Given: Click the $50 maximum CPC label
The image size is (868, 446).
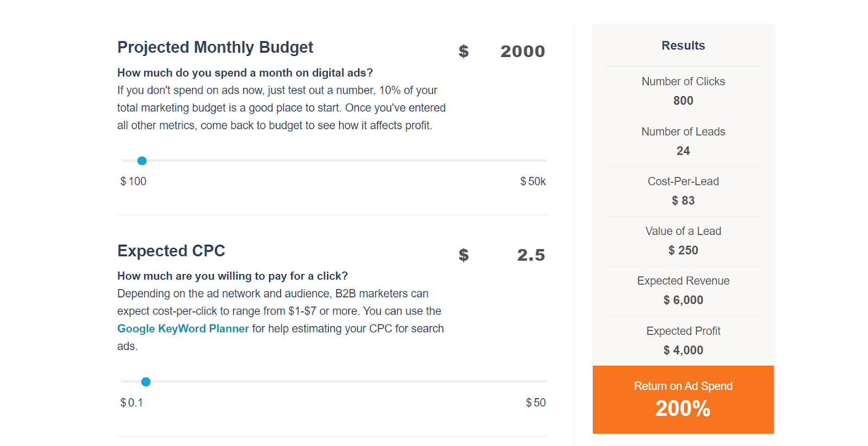Looking at the screenshot, I should coord(535,403).
